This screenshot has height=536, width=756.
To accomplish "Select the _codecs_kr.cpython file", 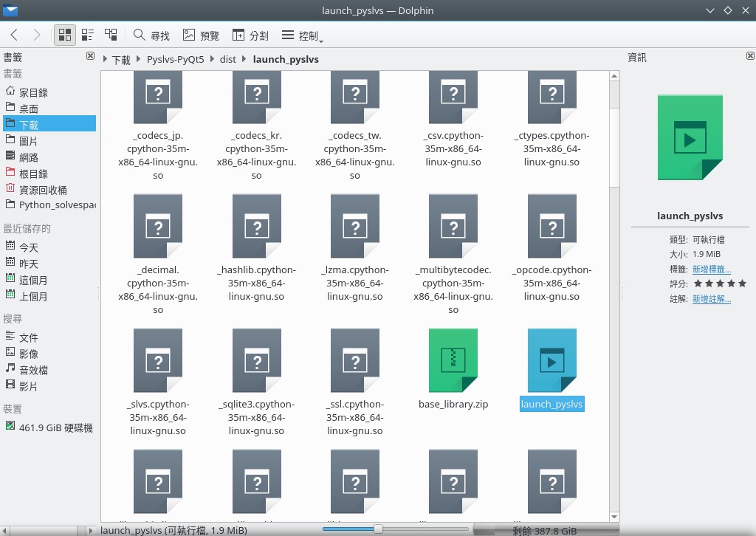I will coord(256,126).
